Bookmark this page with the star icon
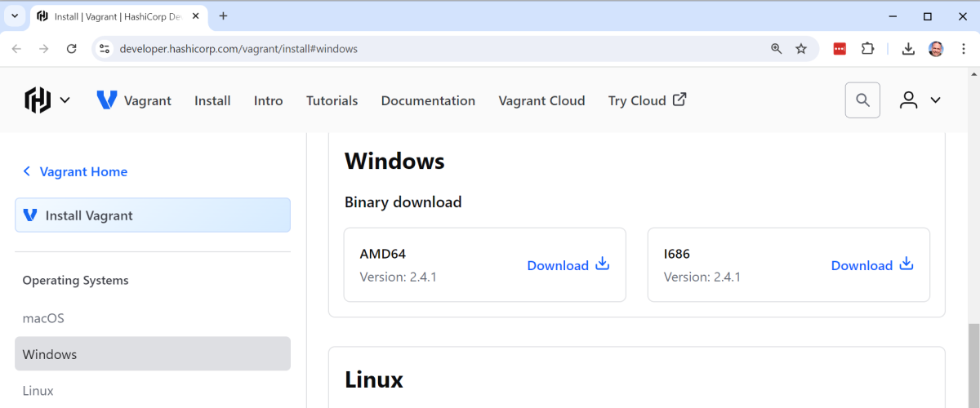980x408 pixels. click(x=801, y=49)
